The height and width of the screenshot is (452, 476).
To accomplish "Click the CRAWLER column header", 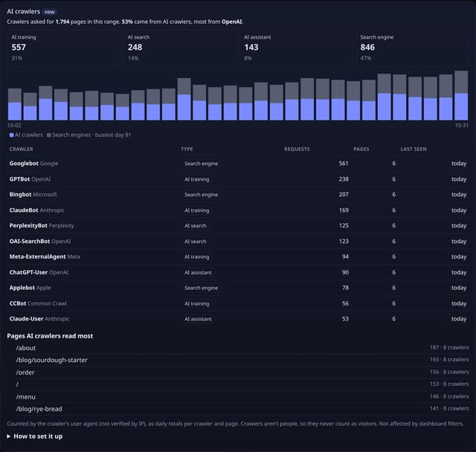I will [22, 149].
